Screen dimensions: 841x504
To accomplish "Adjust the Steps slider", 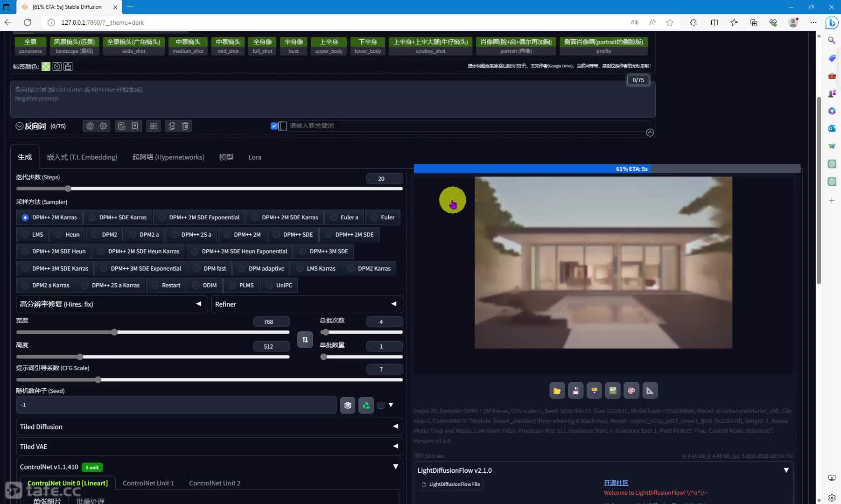I will [x=209, y=189].
